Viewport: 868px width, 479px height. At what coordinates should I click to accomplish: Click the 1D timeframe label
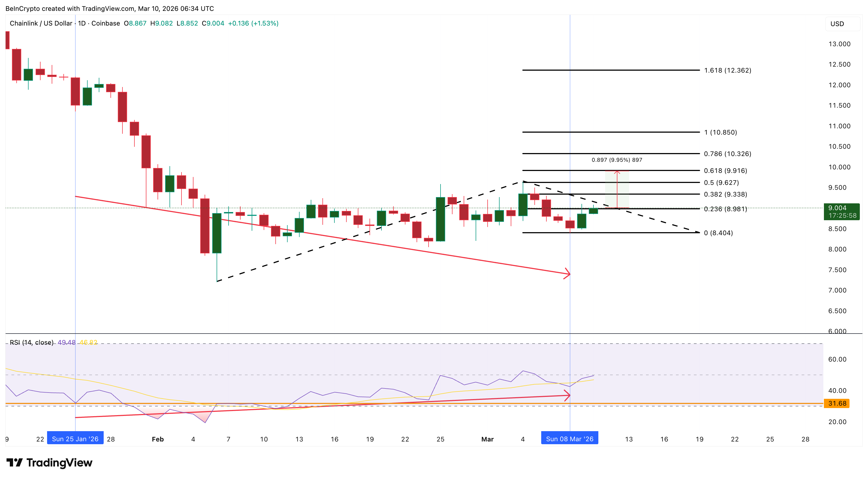[82, 24]
